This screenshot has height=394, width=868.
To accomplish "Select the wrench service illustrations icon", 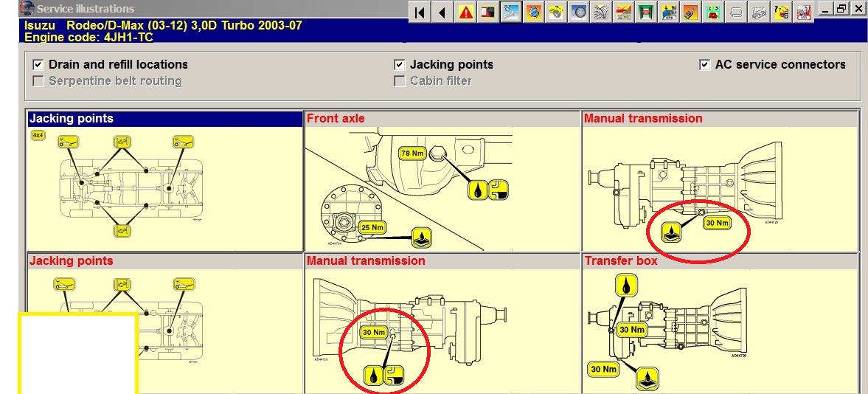I will pyautogui.click(x=510, y=13).
